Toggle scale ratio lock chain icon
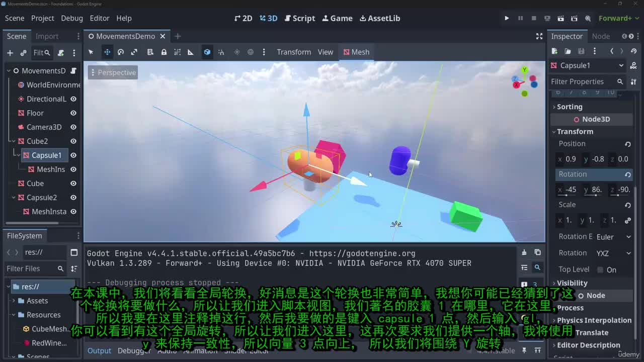The image size is (644, 362). pyautogui.click(x=627, y=220)
